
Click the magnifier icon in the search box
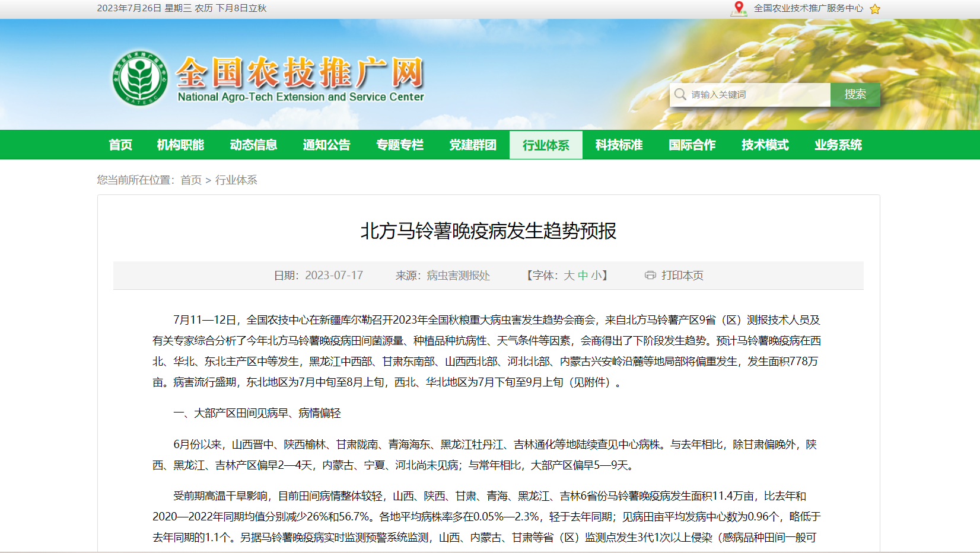(679, 94)
